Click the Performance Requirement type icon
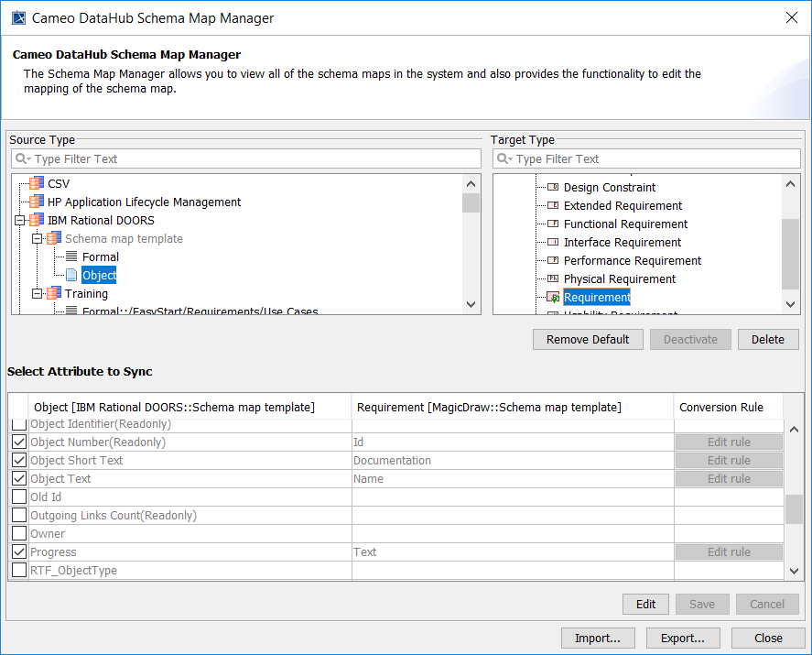This screenshot has width=812, height=655. click(x=553, y=261)
